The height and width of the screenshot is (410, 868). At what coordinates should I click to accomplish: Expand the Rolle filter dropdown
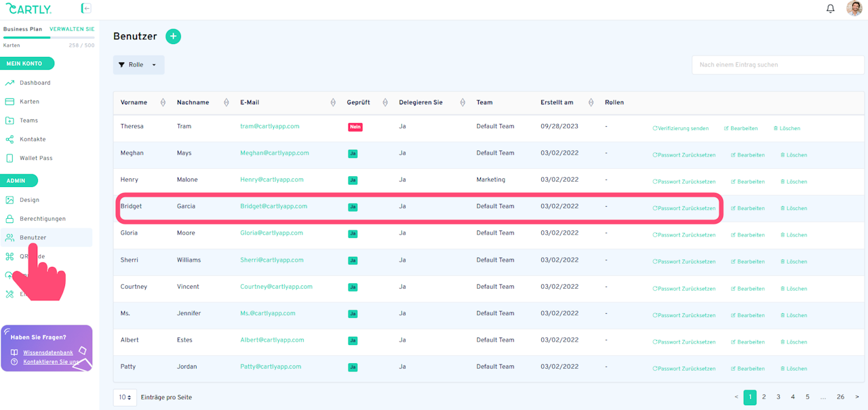pyautogui.click(x=138, y=65)
